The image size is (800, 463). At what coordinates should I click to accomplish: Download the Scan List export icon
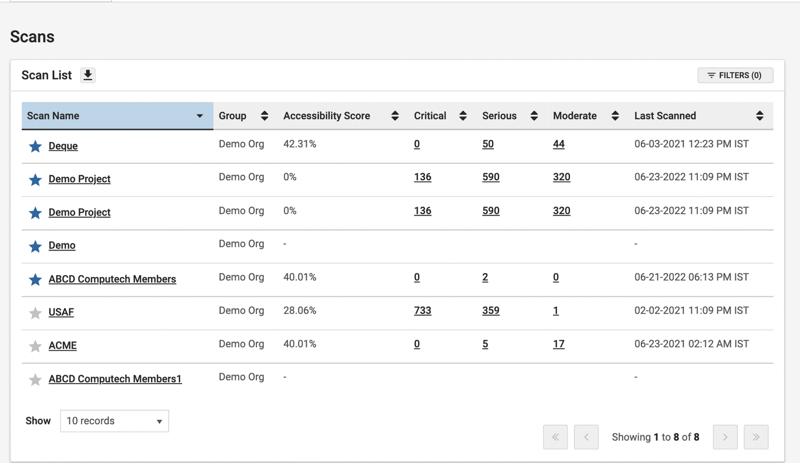(x=88, y=75)
